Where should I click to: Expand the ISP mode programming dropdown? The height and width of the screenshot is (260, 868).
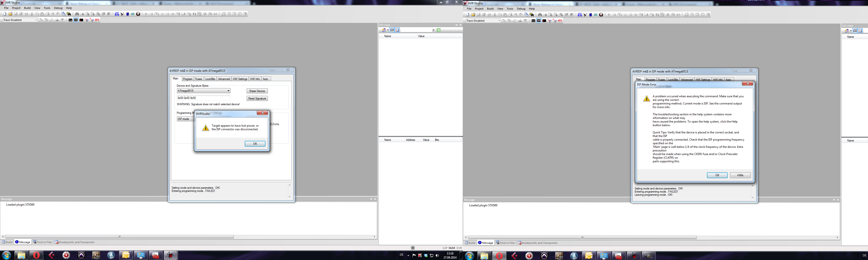coord(185,119)
